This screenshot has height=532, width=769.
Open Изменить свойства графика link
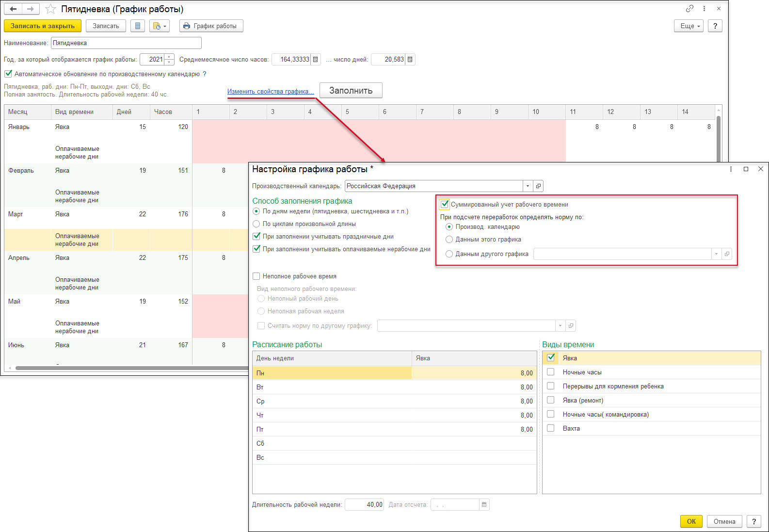271,92
